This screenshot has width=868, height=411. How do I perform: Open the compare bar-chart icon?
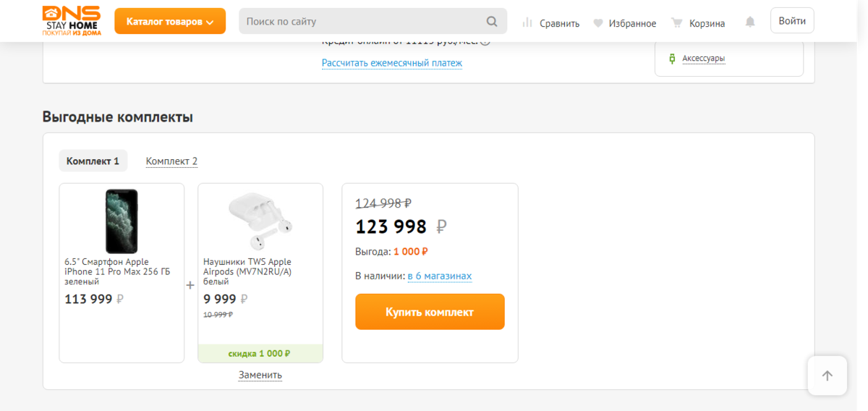pyautogui.click(x=528, y=22)
